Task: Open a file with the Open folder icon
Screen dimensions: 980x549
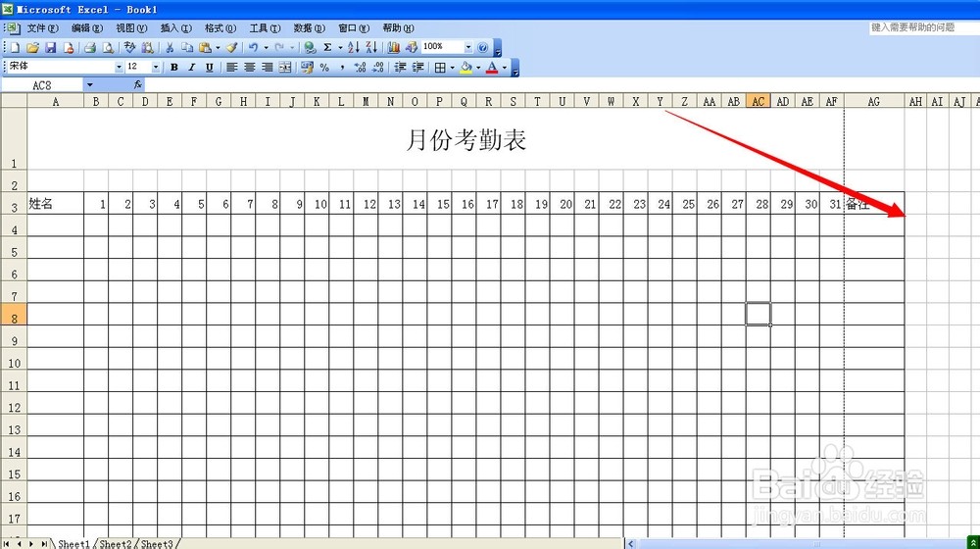Action: 32,47
